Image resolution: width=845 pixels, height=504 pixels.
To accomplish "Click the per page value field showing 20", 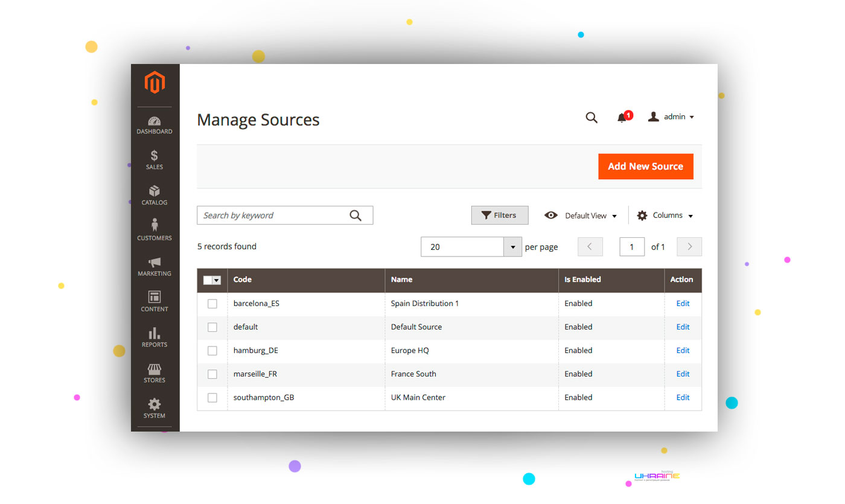I will click(x=462, y=247).
